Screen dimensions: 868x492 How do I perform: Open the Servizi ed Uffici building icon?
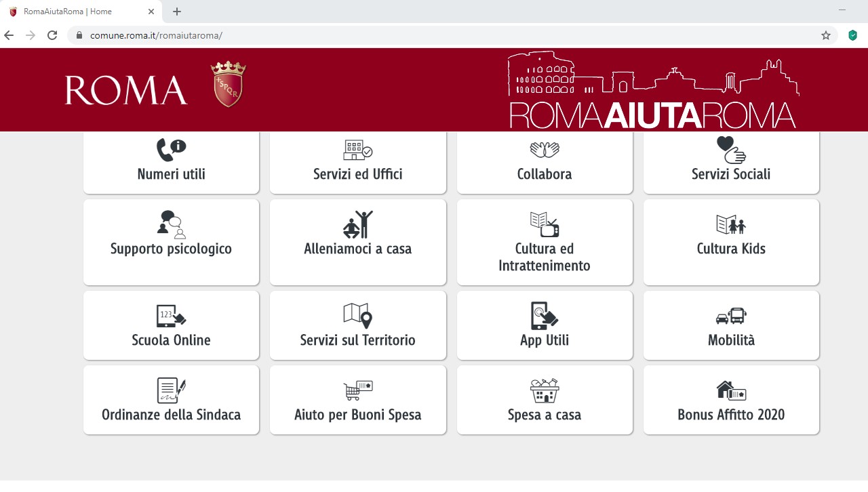(358, 150)
